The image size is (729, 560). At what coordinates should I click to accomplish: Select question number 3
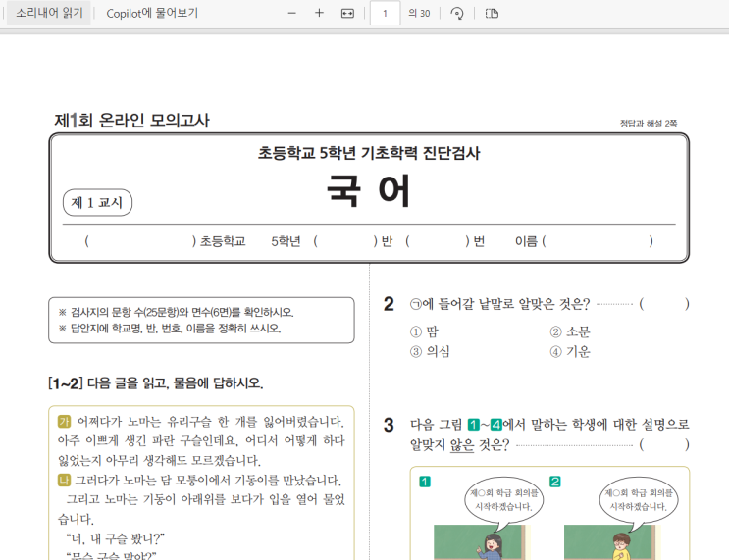[x=389, y=425]
